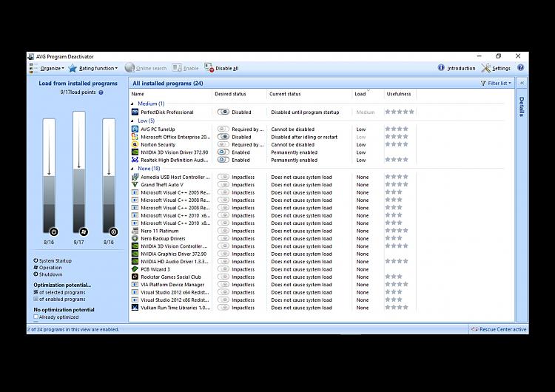Collapse the Low (5) group

click(132, 121)
